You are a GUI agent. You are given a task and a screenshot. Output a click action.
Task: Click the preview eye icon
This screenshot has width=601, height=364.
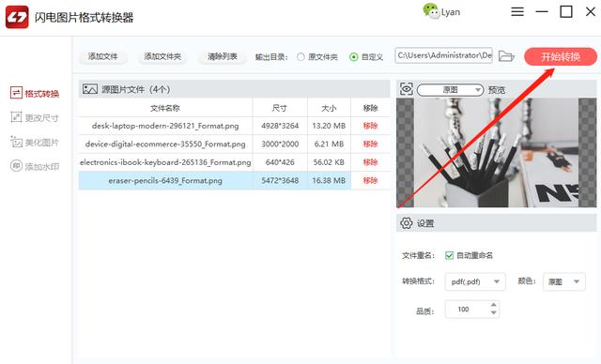click(407, 89)
